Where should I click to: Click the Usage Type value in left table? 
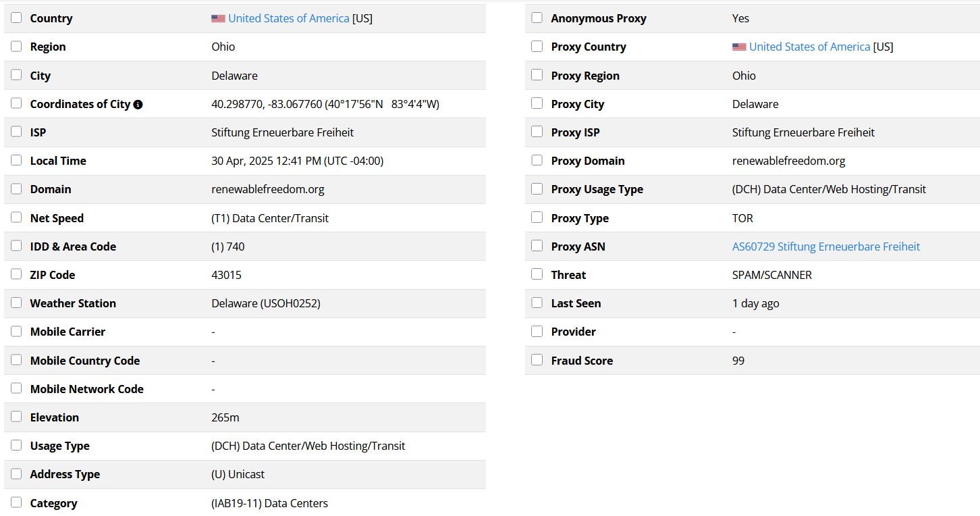308,446
